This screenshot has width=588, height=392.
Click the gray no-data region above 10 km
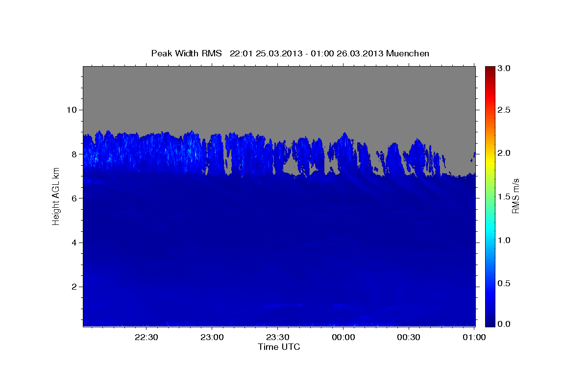279,88
